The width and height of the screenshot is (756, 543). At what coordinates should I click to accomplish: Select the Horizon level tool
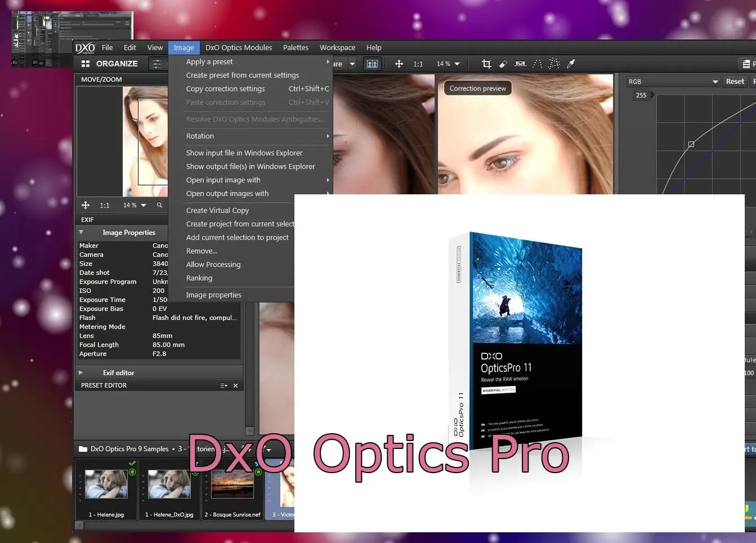tap(521, 64)
